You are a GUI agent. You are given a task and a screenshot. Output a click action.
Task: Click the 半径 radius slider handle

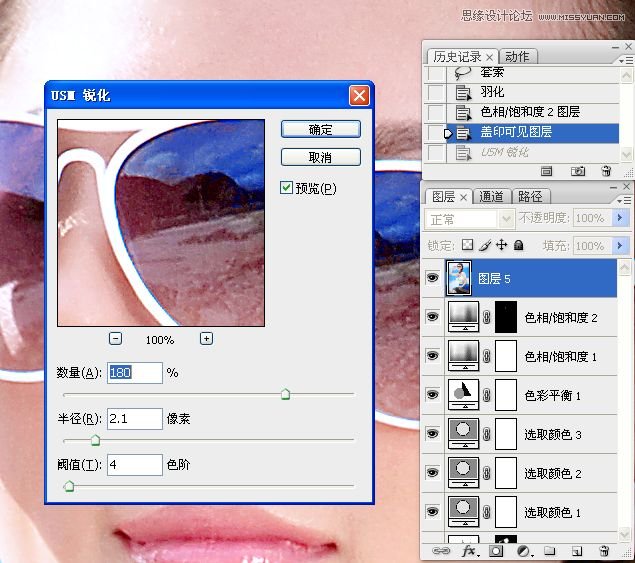point(95,440)
